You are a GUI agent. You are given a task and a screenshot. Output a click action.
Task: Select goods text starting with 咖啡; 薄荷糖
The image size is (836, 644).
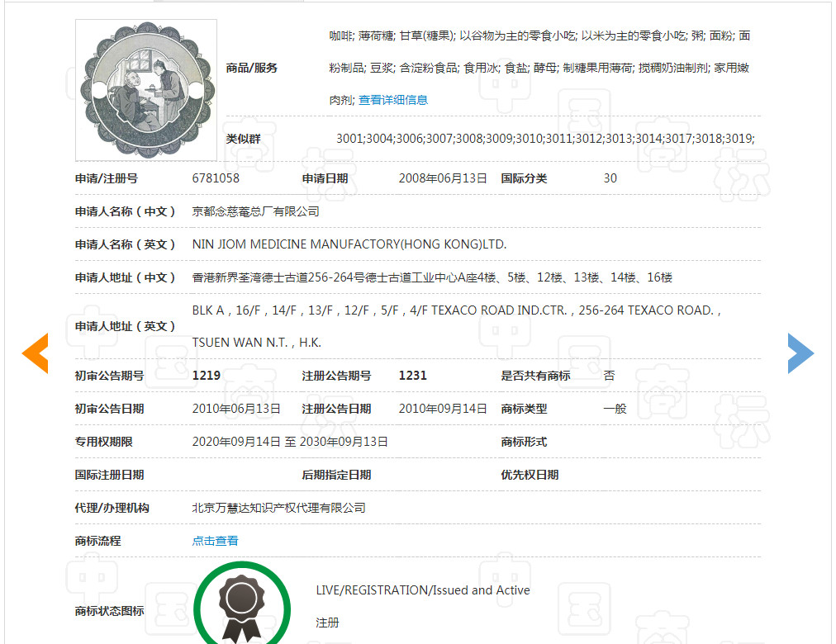pyautogui.click(x=539, y=36)
